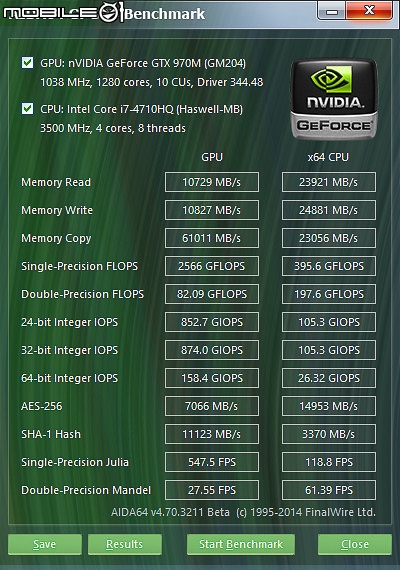Click the GPU 32-bit Integer IOPS 874.0 GIOPS box
The width and height of the screenshot is (400, 570).
(x=212, y=350)
